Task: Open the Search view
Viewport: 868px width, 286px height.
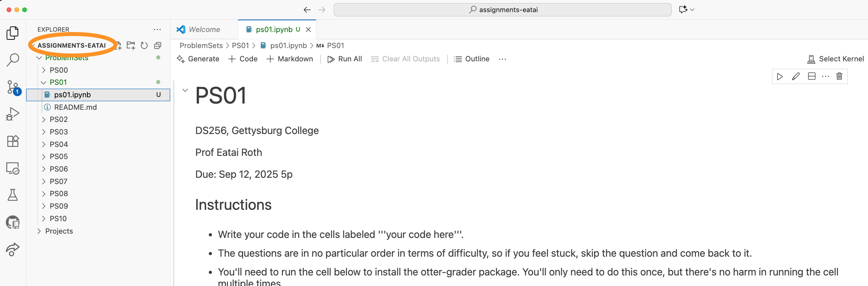Action: point(12,59)
